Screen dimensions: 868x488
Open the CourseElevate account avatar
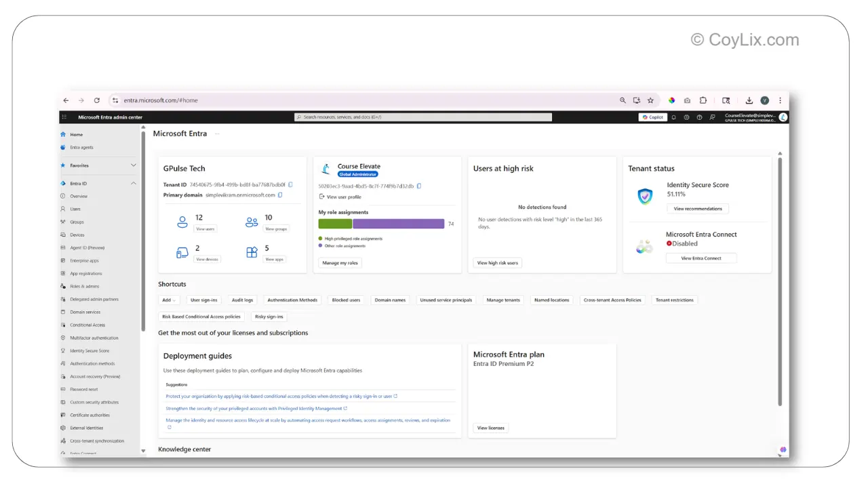click(x=783, y=117)
